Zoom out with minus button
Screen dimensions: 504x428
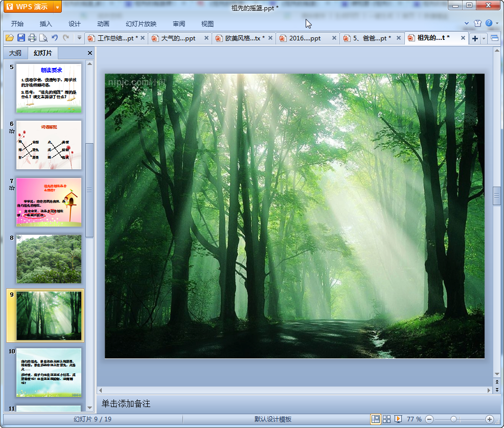[429, 419]
